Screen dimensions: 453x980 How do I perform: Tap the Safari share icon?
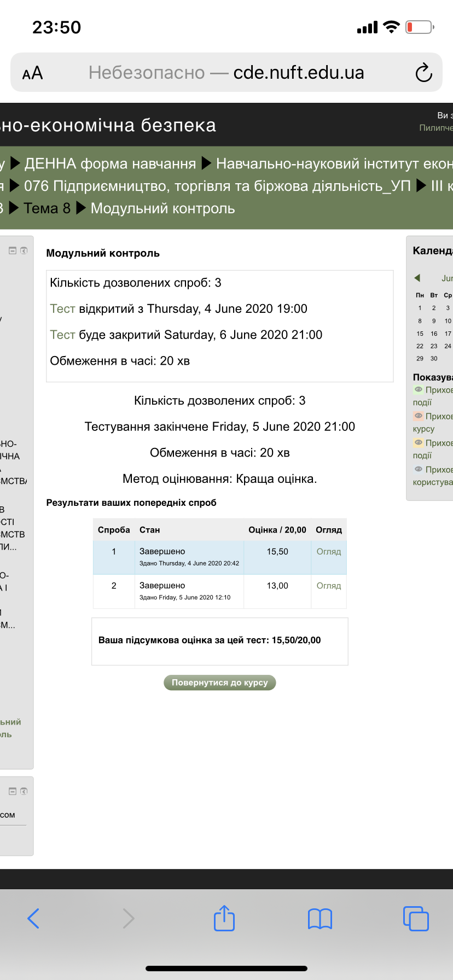(x=224, y=918)
